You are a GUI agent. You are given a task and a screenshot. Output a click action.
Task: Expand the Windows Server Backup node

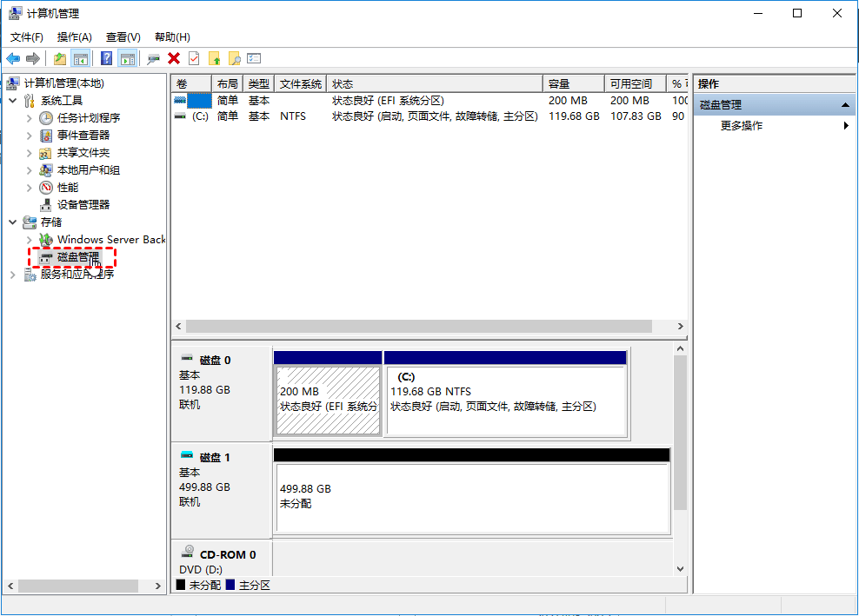[x=29, y=240]
